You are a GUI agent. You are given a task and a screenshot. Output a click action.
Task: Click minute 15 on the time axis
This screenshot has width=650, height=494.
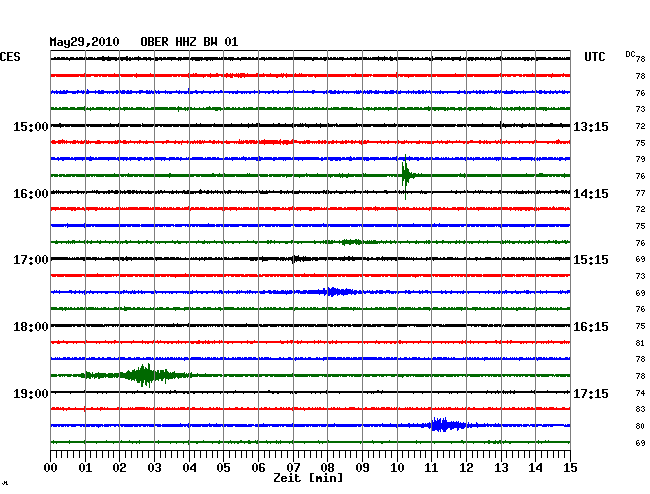coord(570,468)
